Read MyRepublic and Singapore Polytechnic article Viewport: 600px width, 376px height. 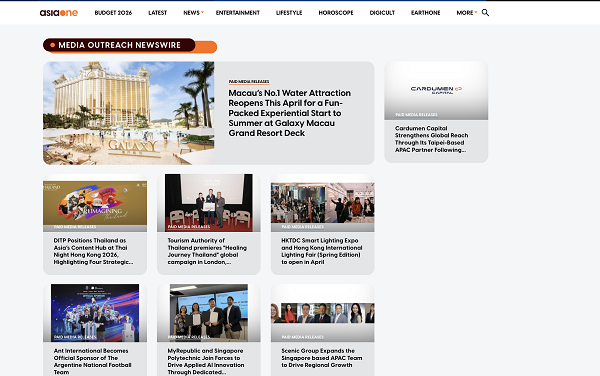click(205, 361)
